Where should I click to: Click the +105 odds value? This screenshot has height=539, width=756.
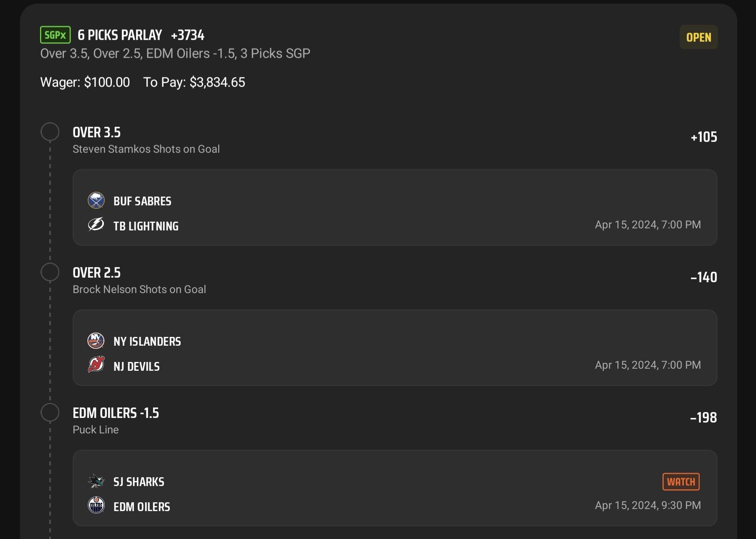click(x=704, y=137)
